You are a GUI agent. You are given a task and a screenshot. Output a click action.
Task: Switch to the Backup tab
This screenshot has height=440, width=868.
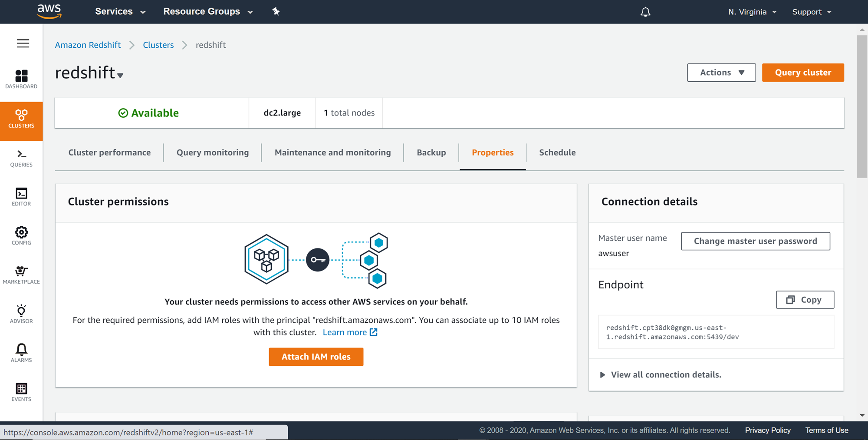click(x=431, y=152)
